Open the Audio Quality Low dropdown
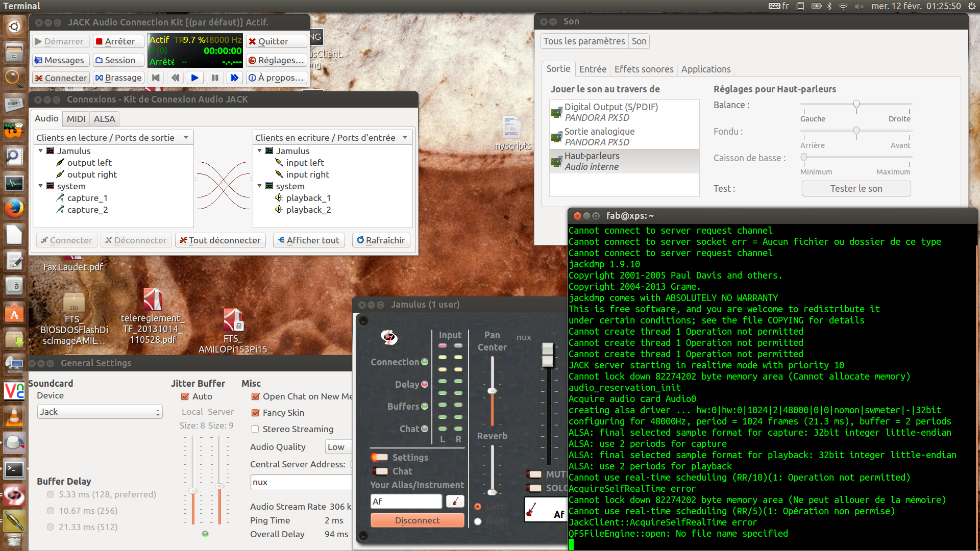 [337, 447]
